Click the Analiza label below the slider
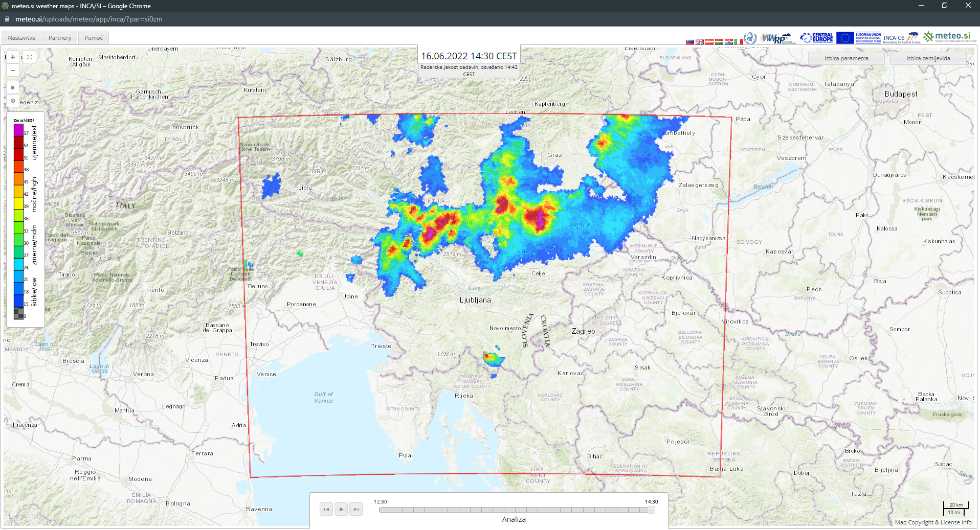This screenshot has height=530, width=980. (x=514, y=519)
